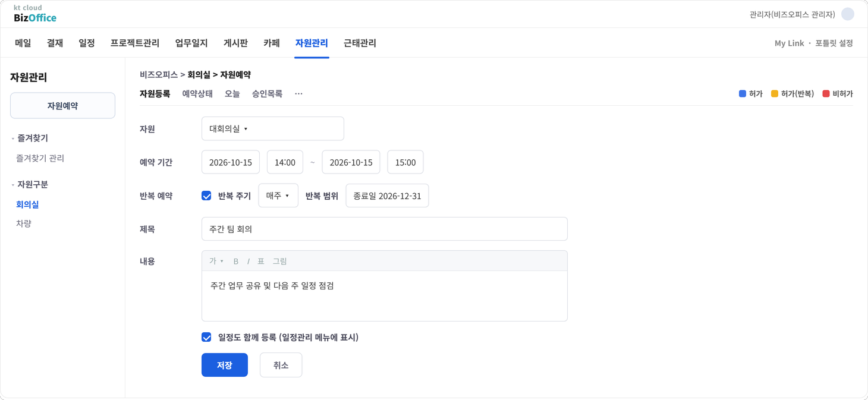Select 차량 in sidebar

24,223
